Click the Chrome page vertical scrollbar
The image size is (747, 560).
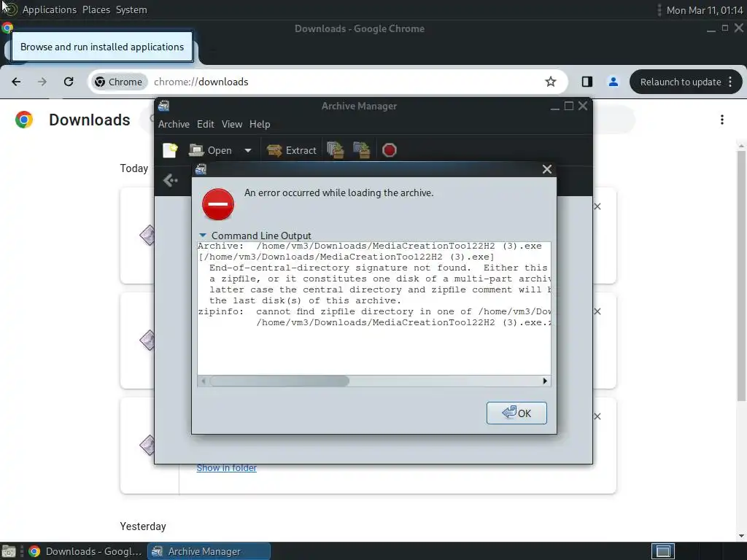tap(741, 276)
